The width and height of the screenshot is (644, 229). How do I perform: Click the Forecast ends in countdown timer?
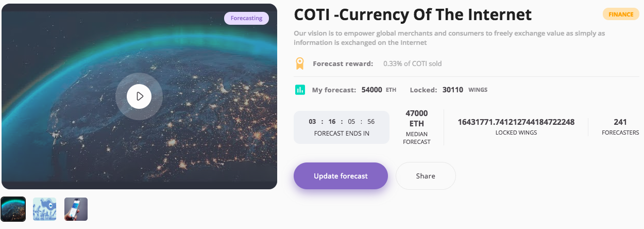(342, 127)
